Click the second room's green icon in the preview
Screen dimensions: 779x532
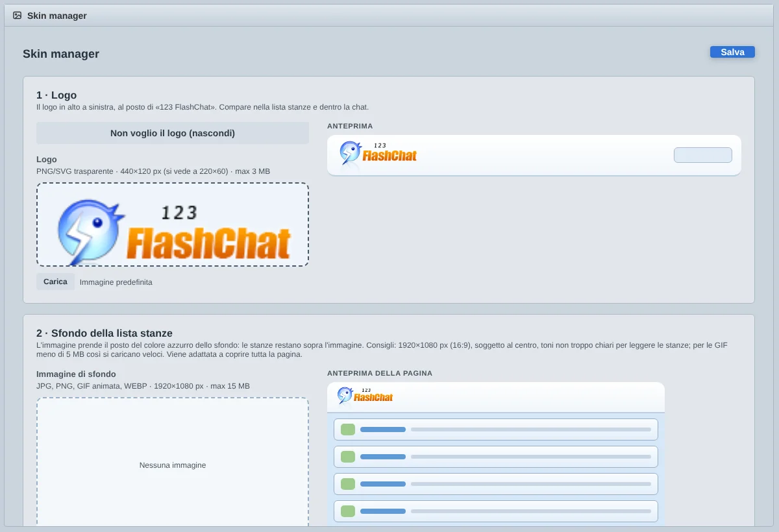pyautogui.click(x=348, y=457)
